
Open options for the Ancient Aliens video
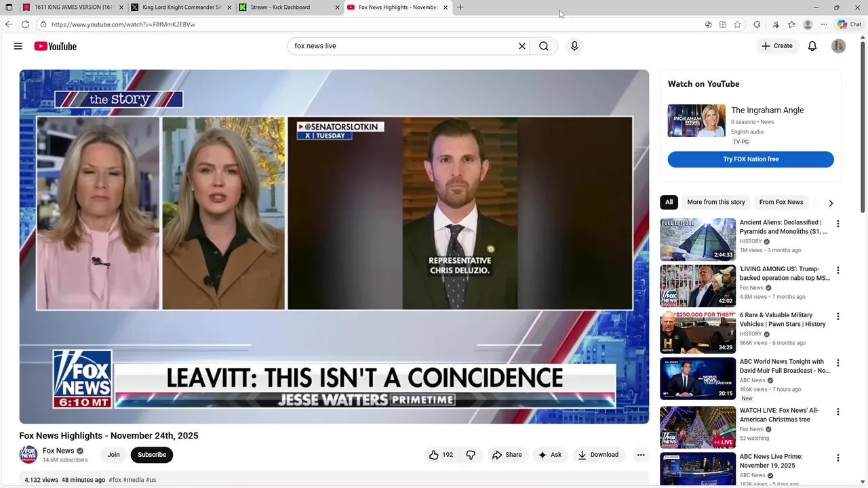[x=837, y=224]
